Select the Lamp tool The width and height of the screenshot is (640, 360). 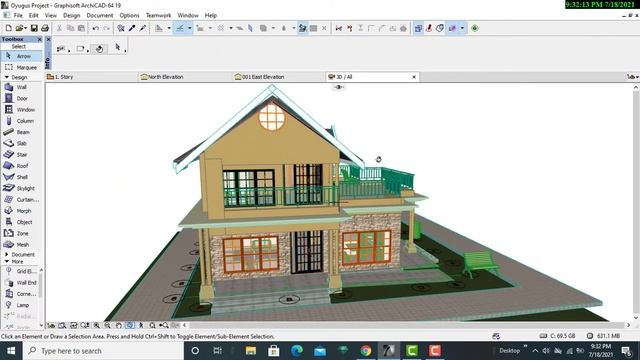pos(20,305)
